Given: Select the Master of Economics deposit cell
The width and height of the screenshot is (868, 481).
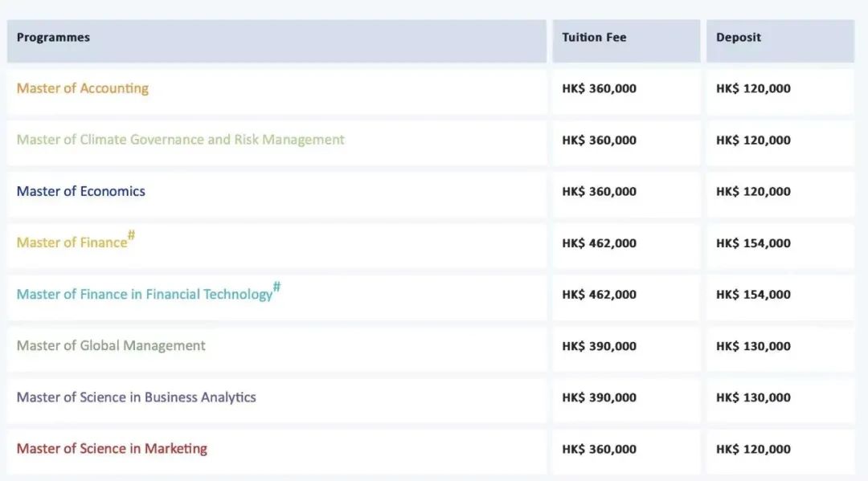Looking at the screenshot, I should (x=753, y=192).
